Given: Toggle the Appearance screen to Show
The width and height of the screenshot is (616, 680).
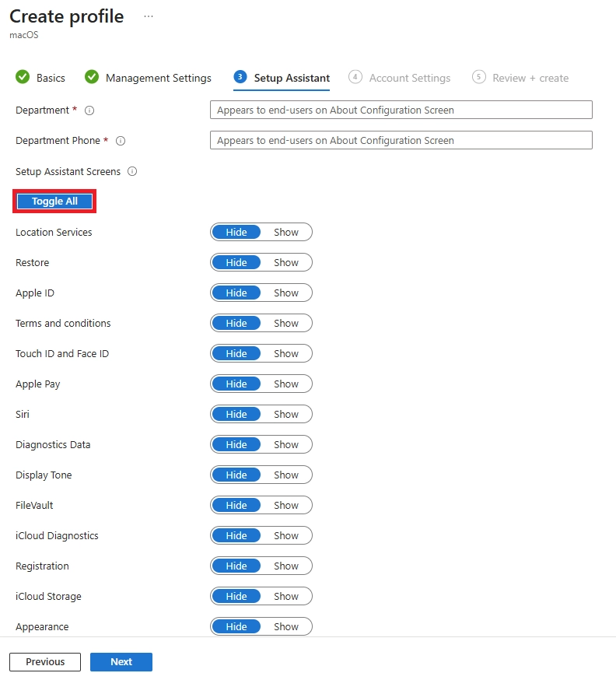Looking at the screenshot, I should click(x=286, y=626).
